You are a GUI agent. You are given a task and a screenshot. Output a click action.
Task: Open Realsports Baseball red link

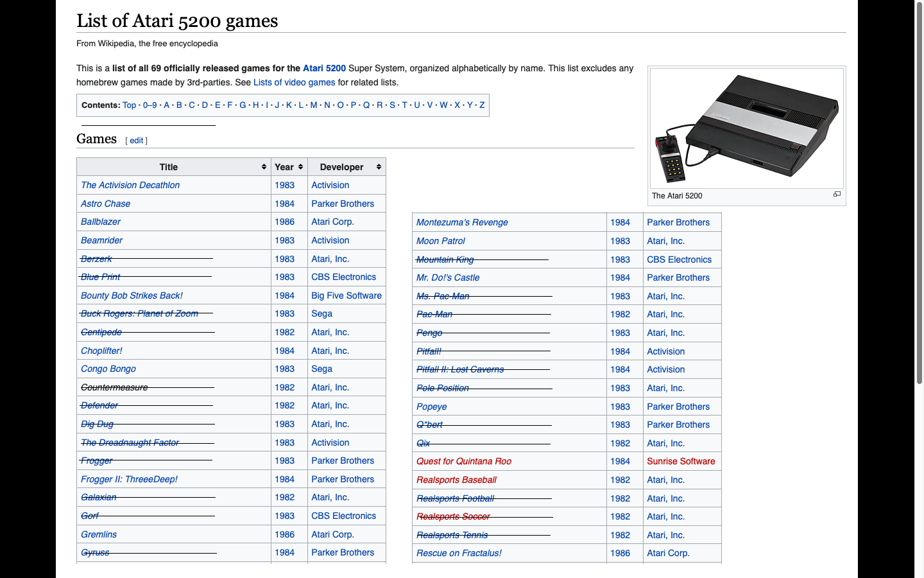coord(456,480)
